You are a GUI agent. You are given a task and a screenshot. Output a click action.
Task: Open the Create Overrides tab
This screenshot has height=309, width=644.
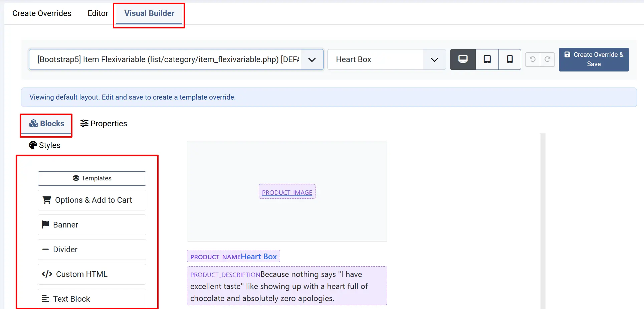click(42, 13)
